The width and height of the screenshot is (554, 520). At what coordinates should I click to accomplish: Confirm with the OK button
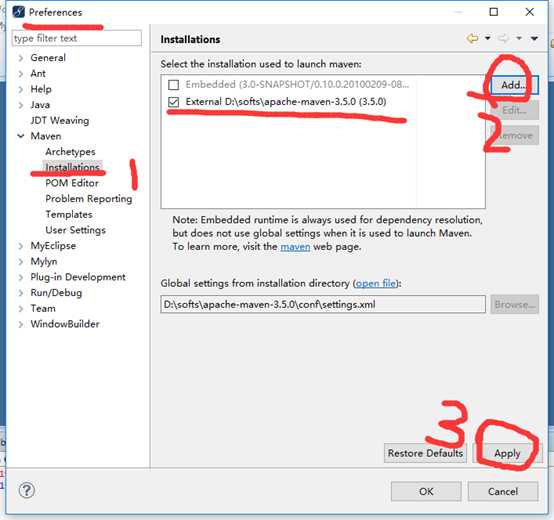[426, 491]
